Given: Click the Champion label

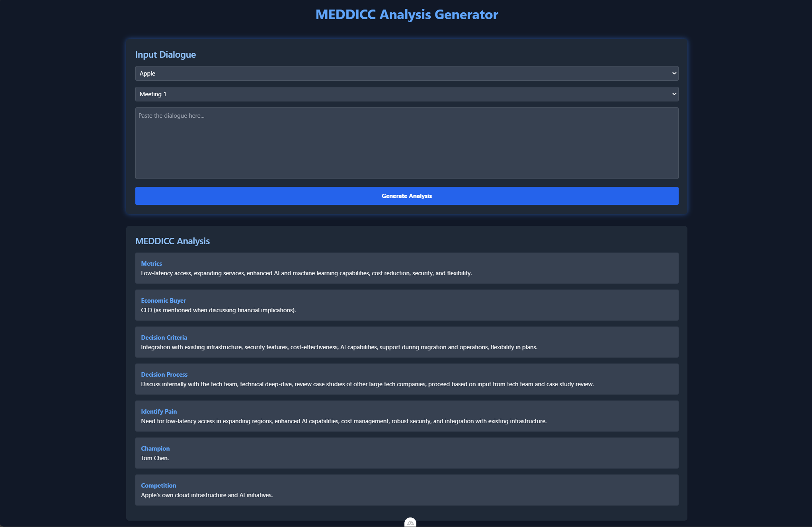Looking at the screenshot, I should [155, 449].
